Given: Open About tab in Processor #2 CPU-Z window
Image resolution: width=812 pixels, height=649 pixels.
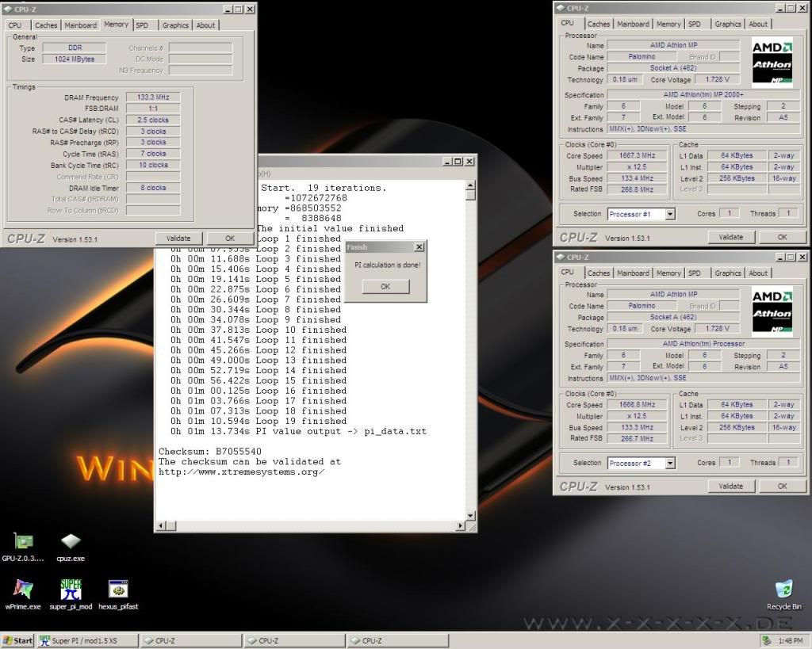Looking at the screenshot, I should click(758, 273).
